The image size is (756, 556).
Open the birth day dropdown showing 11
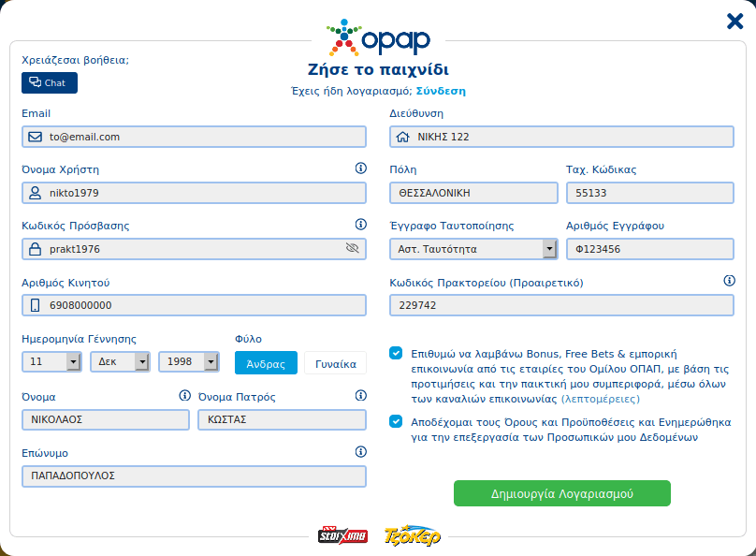[51, 361]
